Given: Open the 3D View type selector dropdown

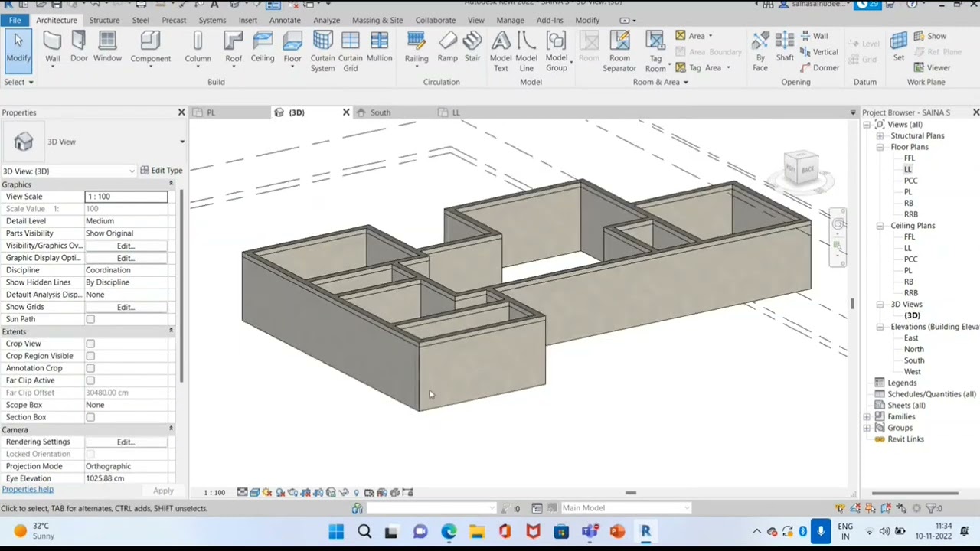Looking at the screenshot, I should [x=181, y=142].
